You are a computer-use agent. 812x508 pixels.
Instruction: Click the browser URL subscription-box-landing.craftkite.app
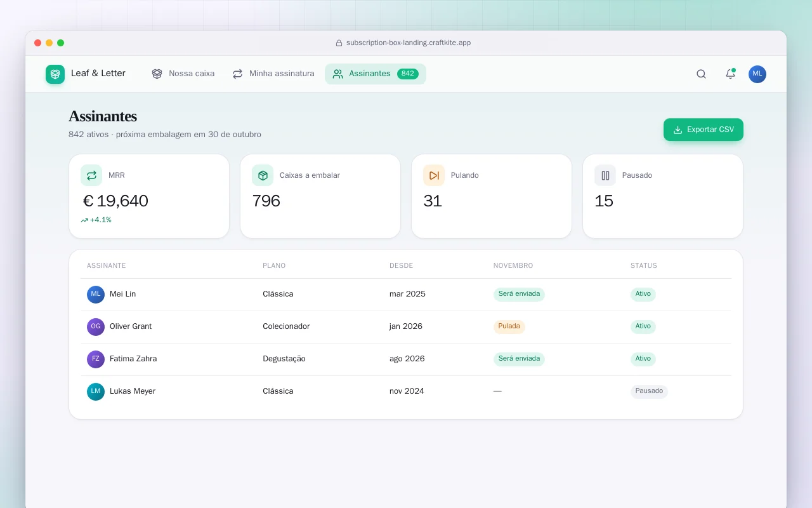click(409, 43)
